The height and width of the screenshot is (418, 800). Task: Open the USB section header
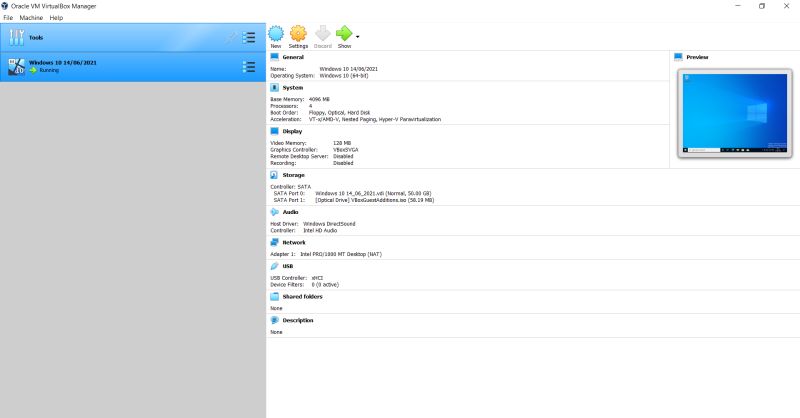click(288, 266)
